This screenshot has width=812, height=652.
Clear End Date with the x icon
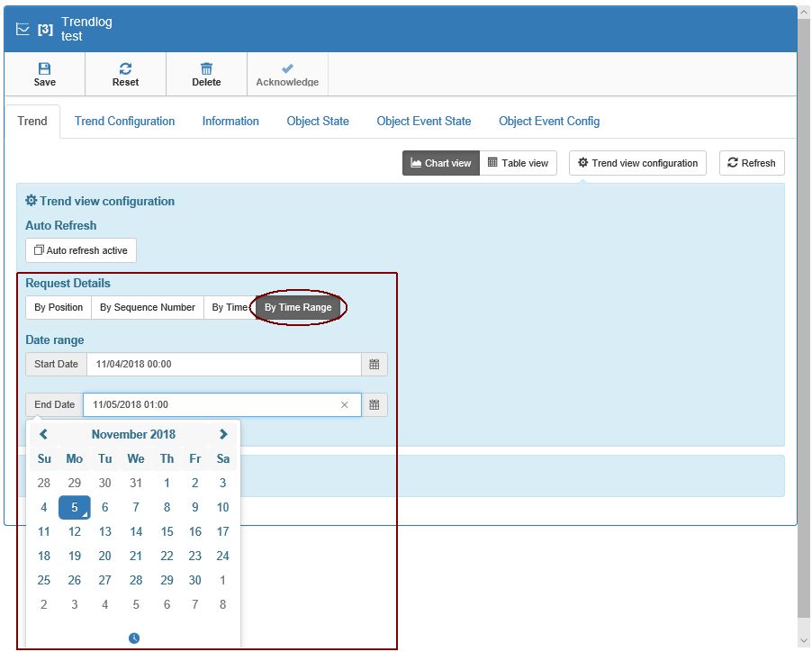[344, 405]
